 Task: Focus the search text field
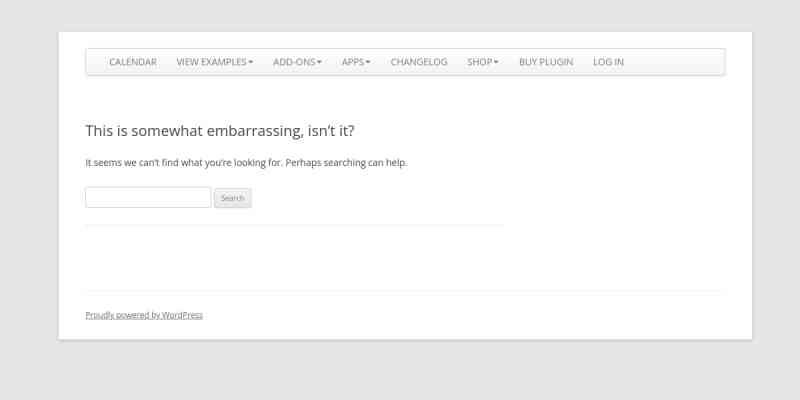coord(148,198)
